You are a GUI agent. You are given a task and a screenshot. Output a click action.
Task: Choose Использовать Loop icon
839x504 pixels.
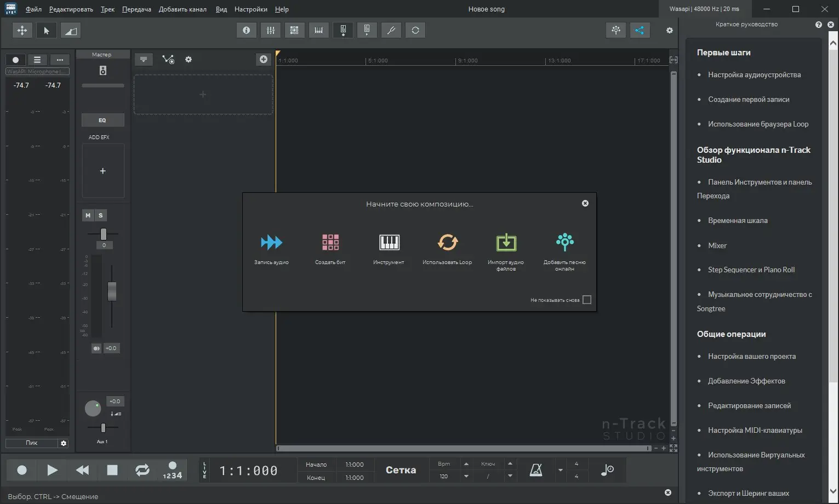pyautogui.click(x=447, y=242)
